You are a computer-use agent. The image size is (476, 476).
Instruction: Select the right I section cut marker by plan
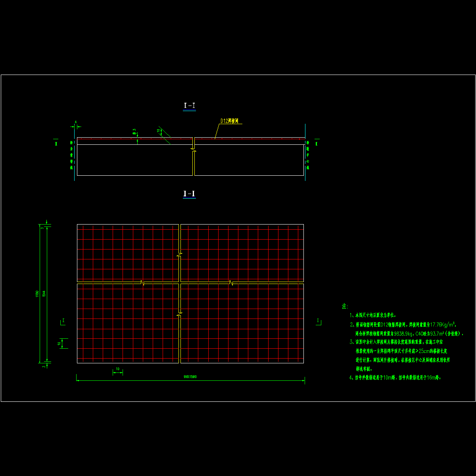[318, 321]
